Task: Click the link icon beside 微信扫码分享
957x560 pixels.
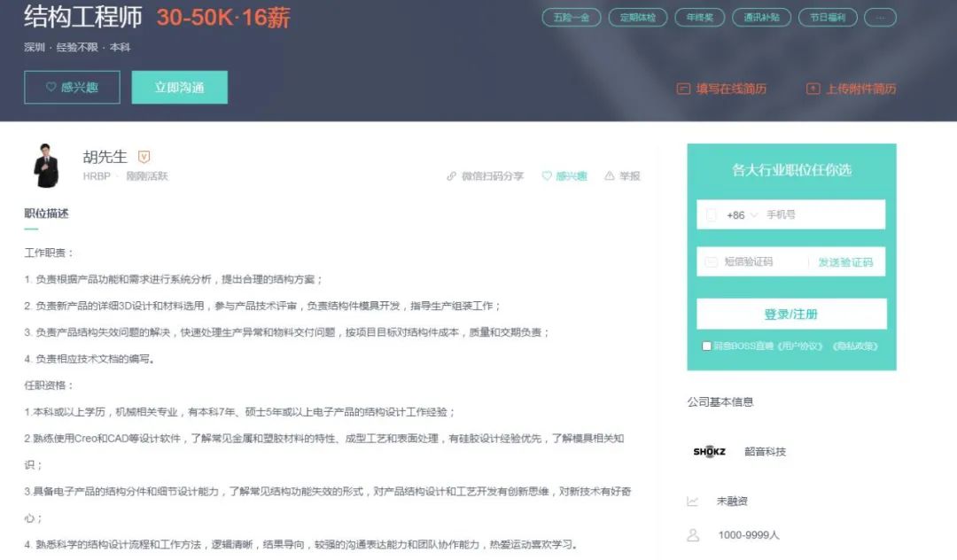Action: coord(452,176)
